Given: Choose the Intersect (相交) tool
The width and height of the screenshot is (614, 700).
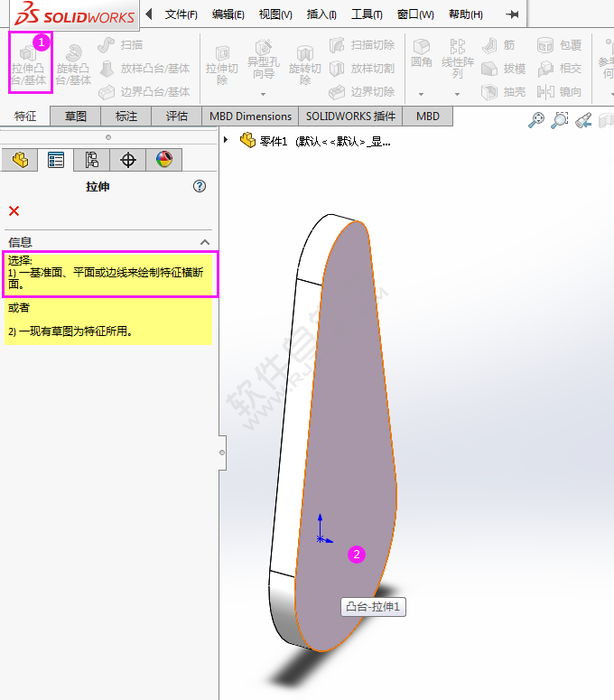Looking at the screenshot, I should [559, 69].
